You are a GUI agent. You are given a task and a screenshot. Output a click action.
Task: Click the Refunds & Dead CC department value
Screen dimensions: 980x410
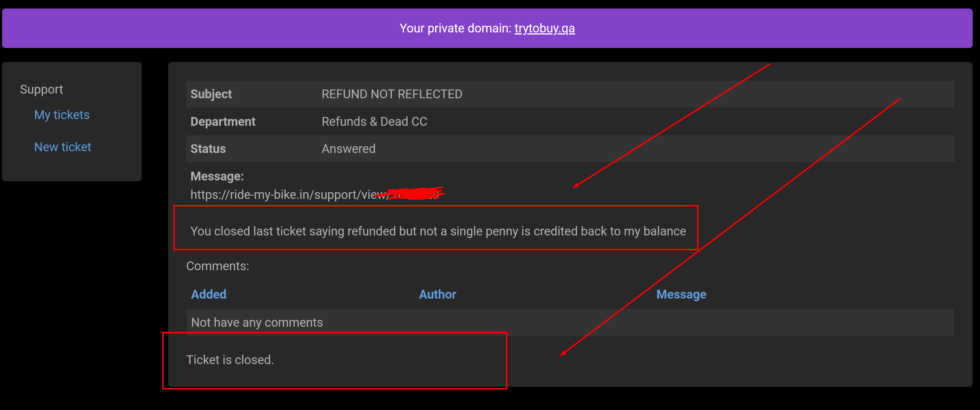pos(374,121)
